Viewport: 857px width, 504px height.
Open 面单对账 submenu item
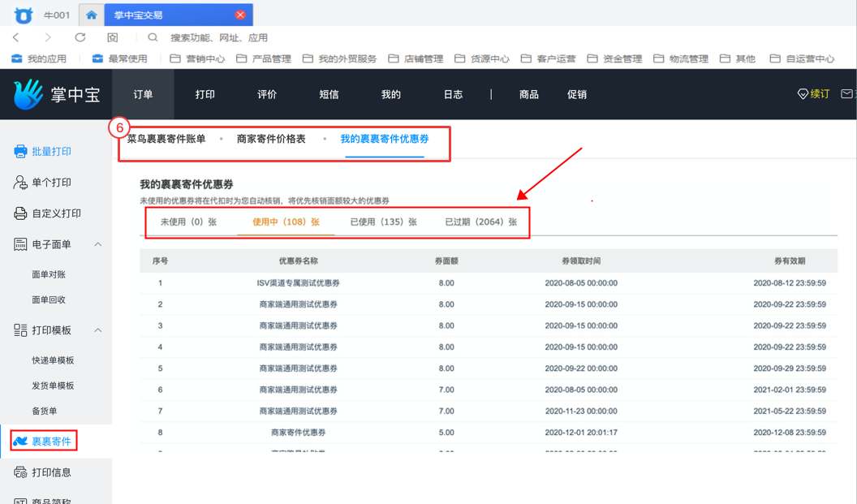[49, 274]
